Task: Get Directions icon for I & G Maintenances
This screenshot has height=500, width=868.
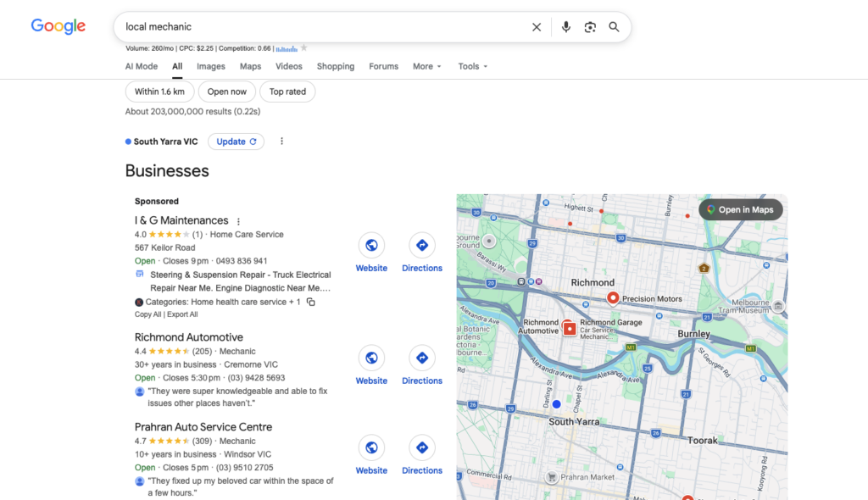Action: [422, 245]
